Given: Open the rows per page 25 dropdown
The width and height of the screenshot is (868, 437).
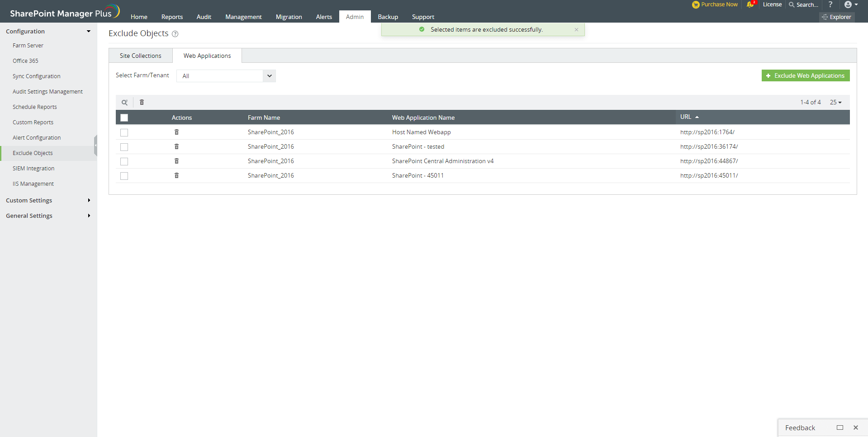Looking at the screenshot, I should pyautogui.click(x=835, y=103).
